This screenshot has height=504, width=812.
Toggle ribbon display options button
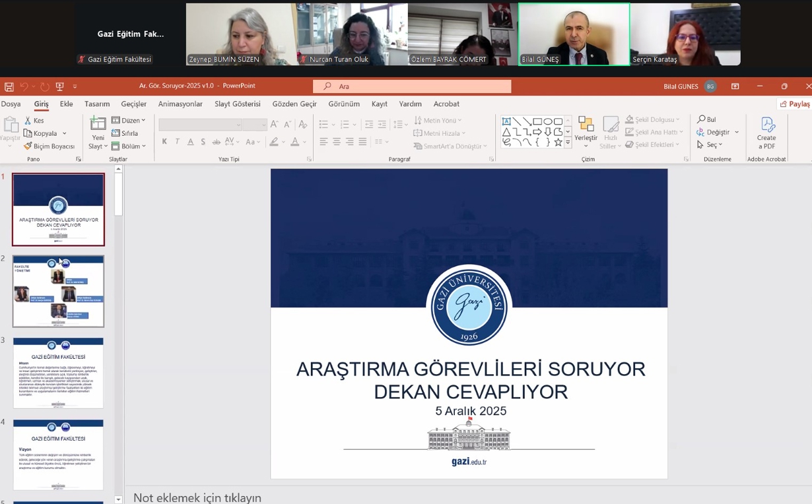coord(735,86)
